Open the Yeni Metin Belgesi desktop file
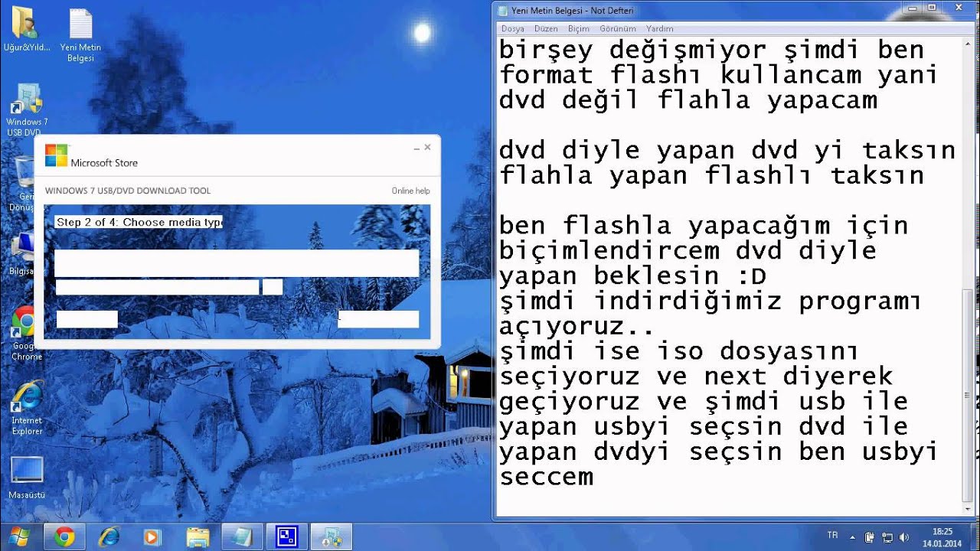 (x=80, y=35)
